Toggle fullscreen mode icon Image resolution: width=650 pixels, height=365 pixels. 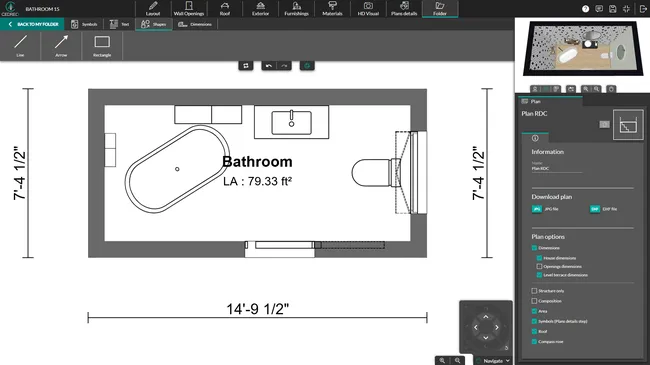pyautogui.click(x=626, y=9)
